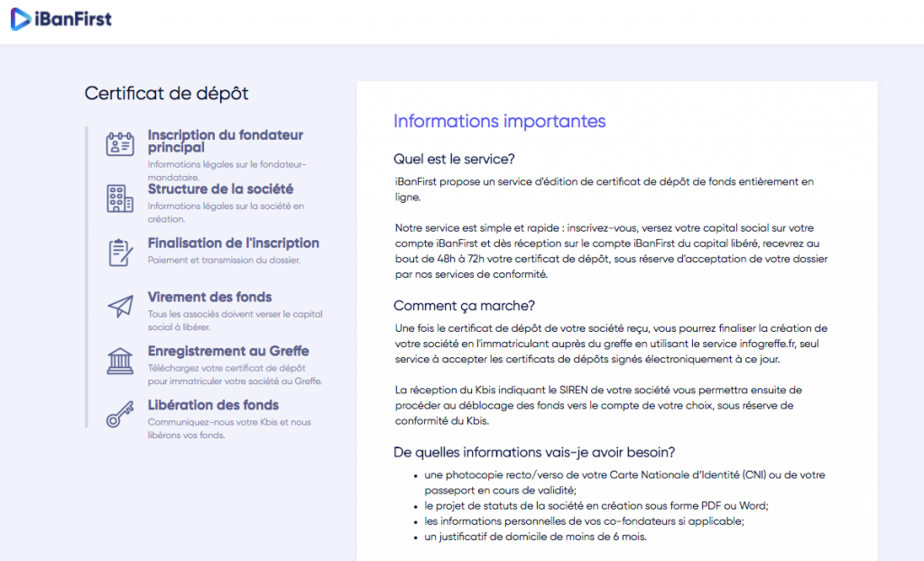Image resolution: width=924 pixels, height=561 pixels.
Task: Click the bullet about projet de statuts
Action: (x=596, y=506)
